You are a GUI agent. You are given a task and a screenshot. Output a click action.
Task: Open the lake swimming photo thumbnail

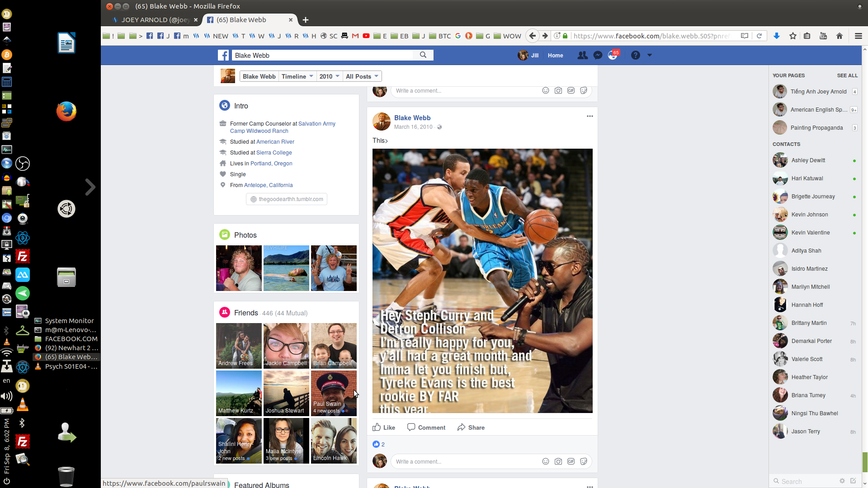point(286,268)
